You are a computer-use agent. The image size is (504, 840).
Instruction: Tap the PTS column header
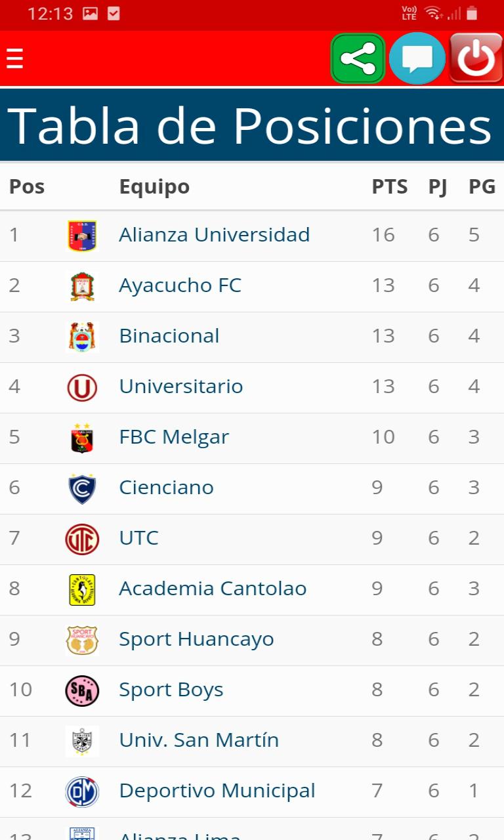click(x=390, y=186)
